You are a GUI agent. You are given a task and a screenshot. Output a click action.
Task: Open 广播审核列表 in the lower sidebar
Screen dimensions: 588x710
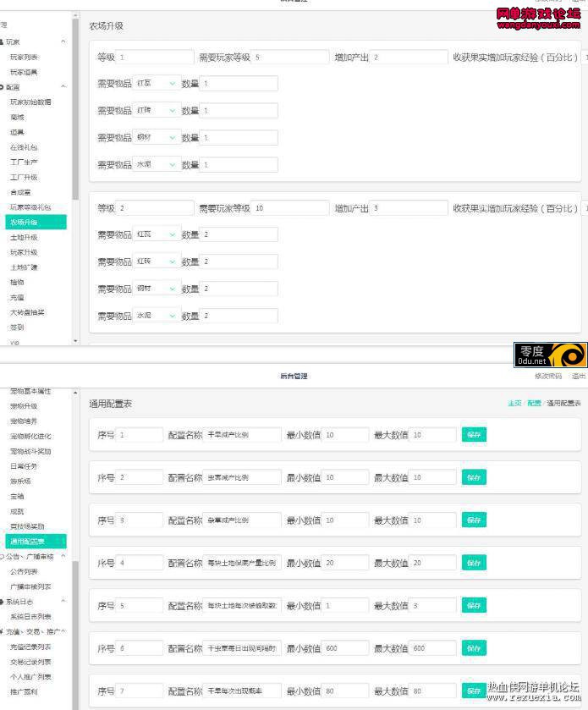[30, 586]
